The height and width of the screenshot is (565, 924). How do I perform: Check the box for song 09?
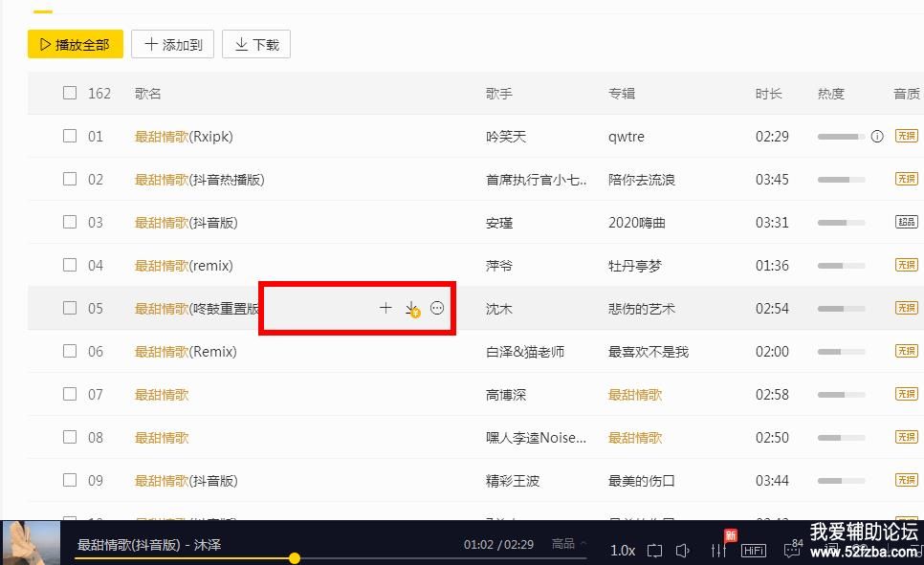[x=70, y=480]
